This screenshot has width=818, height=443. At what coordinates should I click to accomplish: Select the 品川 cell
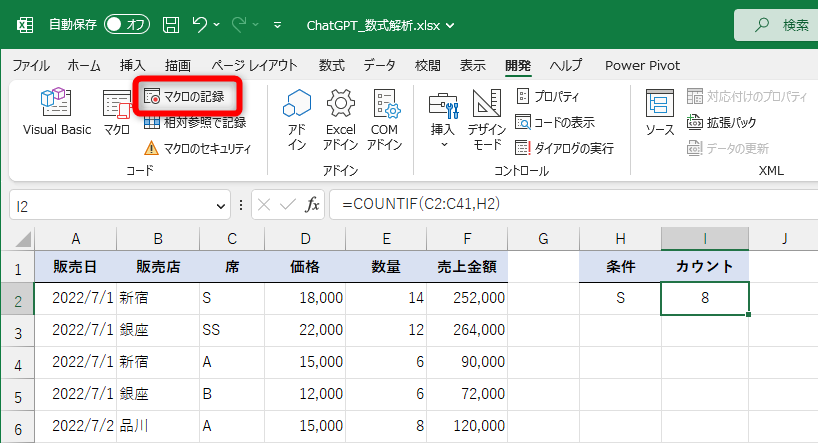[158, 426]
